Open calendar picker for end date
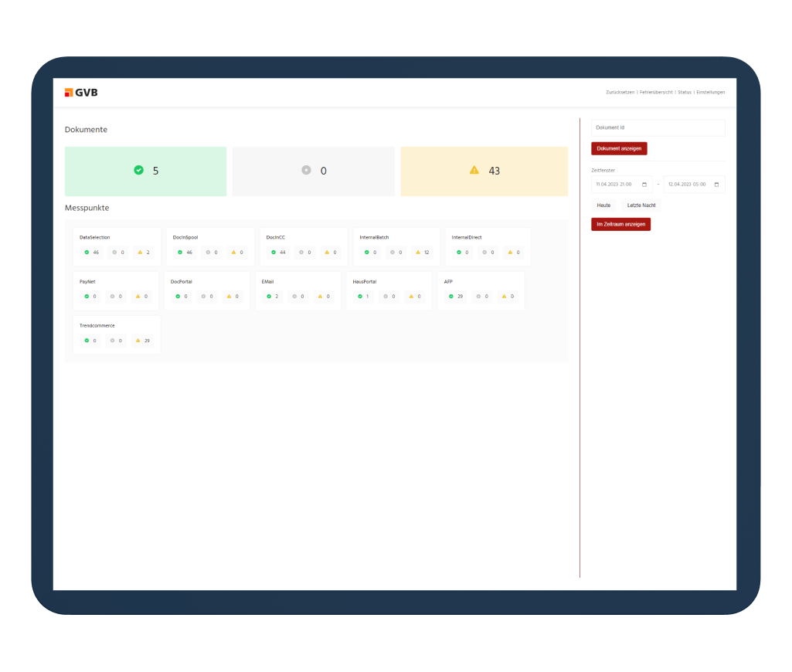Viewport: 792px width, 672px height. (716, 185)
